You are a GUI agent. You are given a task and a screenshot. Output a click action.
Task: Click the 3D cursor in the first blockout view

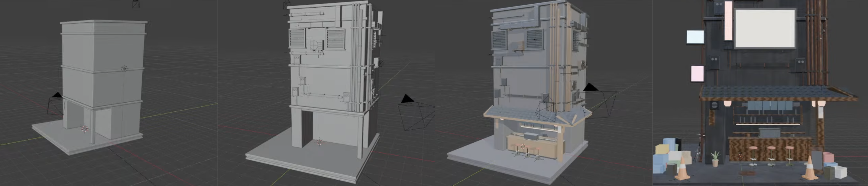[x=85, y=128]
